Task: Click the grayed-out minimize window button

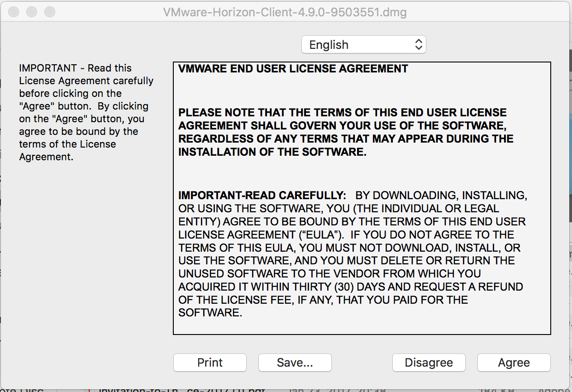Action: tap(32, 12)
